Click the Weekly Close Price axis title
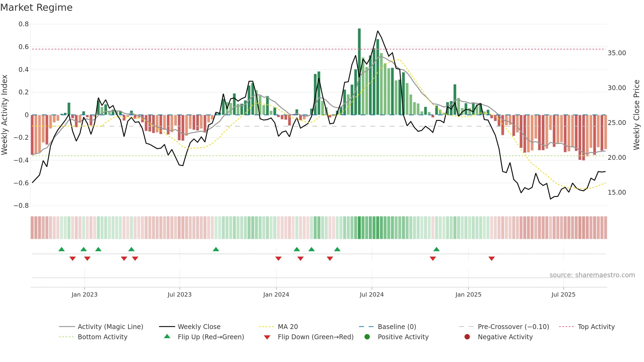644x362 pixels. point(636,115)
